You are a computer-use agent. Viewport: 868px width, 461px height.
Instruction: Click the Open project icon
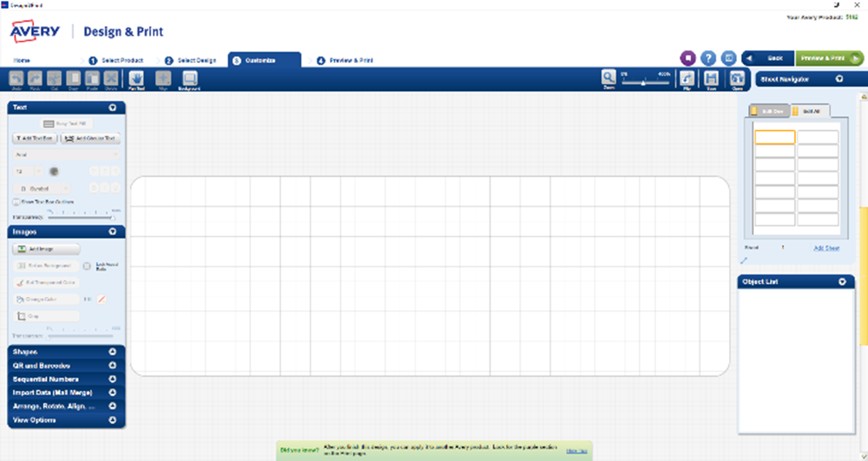pos(738,79)
